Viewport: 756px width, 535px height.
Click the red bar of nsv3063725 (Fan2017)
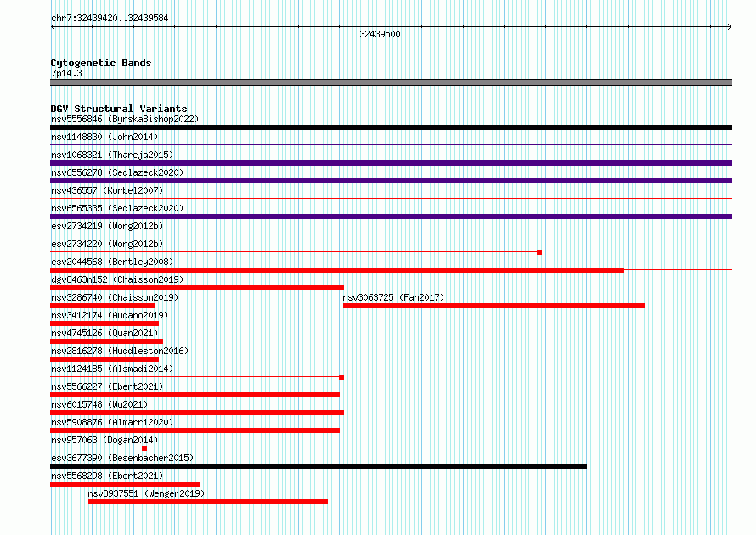(494, 306)
